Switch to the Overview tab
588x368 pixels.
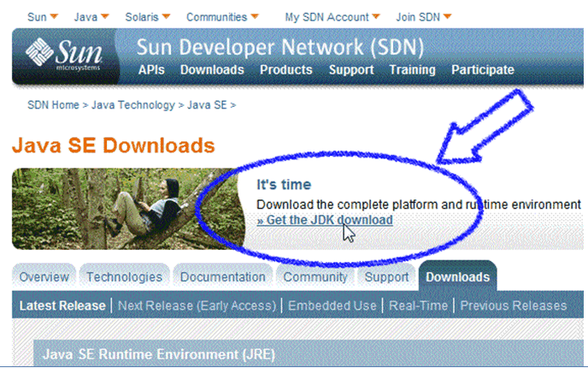[44, 277]
